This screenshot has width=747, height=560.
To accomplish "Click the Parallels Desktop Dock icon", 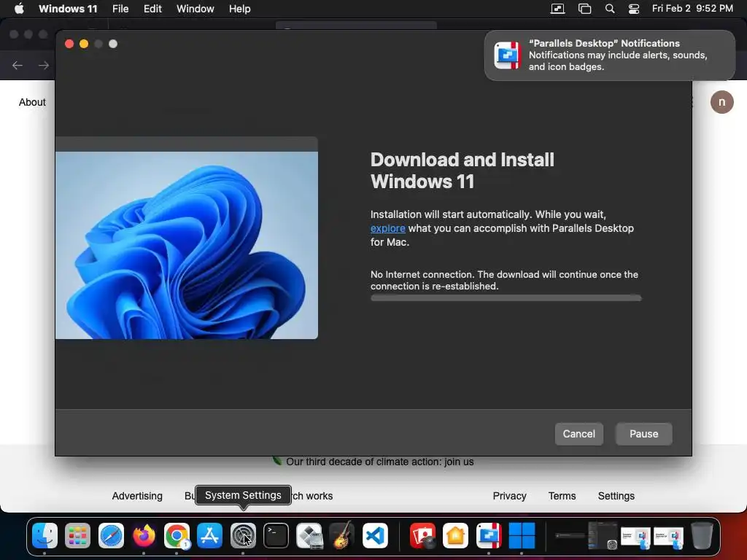I will click(489, 535).
